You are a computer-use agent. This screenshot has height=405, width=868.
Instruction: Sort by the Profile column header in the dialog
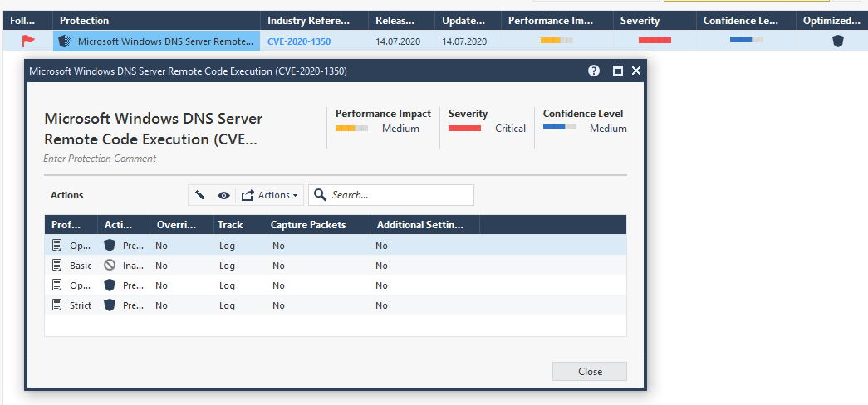(71, 225)
